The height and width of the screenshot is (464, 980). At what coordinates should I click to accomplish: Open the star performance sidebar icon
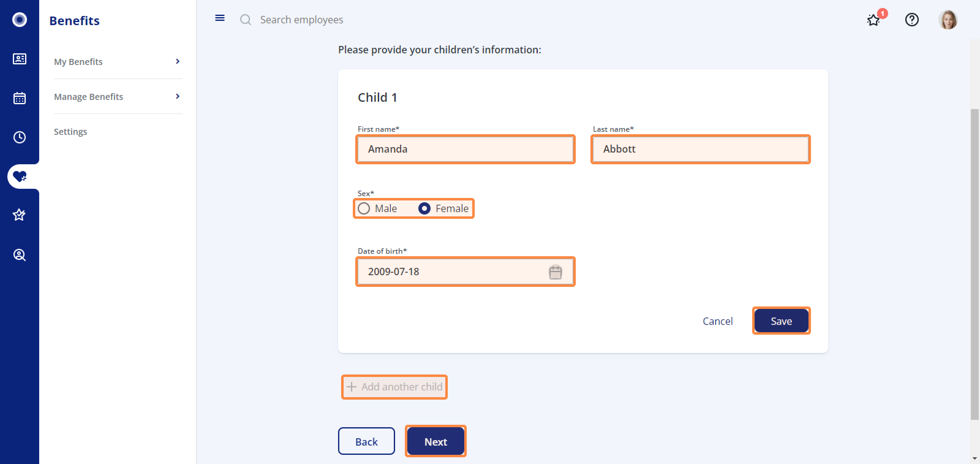[x=19, y=215]
